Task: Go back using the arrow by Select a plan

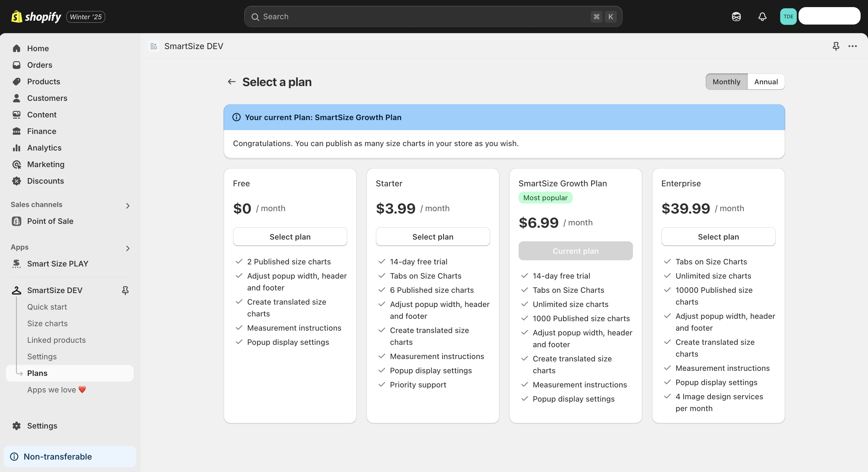Action: (x=231, y=82)
